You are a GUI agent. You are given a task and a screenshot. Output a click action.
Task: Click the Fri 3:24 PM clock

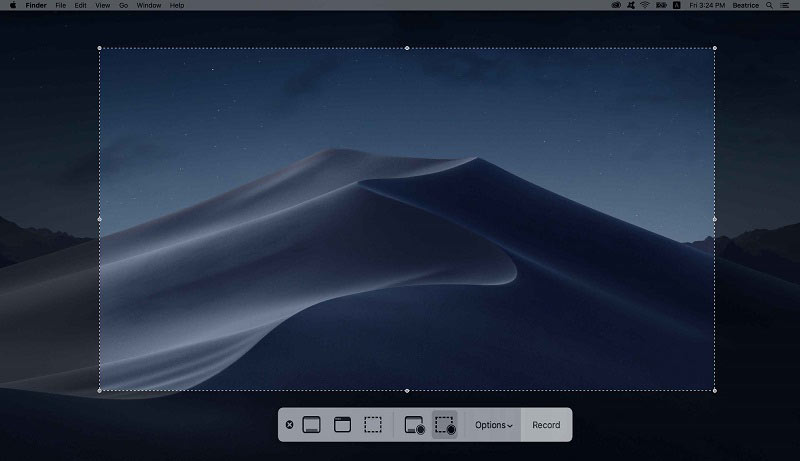tap(707, 5)
